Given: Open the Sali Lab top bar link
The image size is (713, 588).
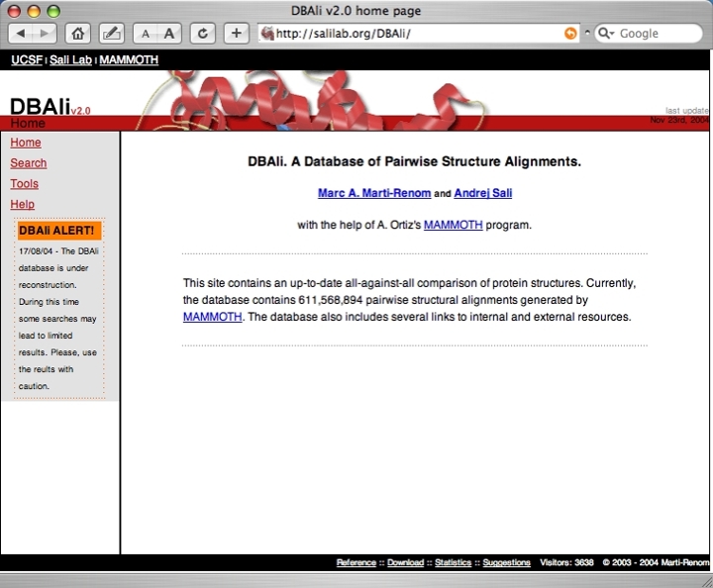Looking at the screenshot, I should pyautogui.click(x=71, y=60).
